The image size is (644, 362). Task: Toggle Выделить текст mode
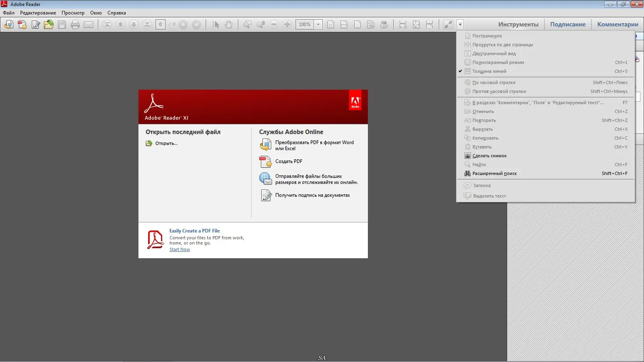[x=489, y=196]
